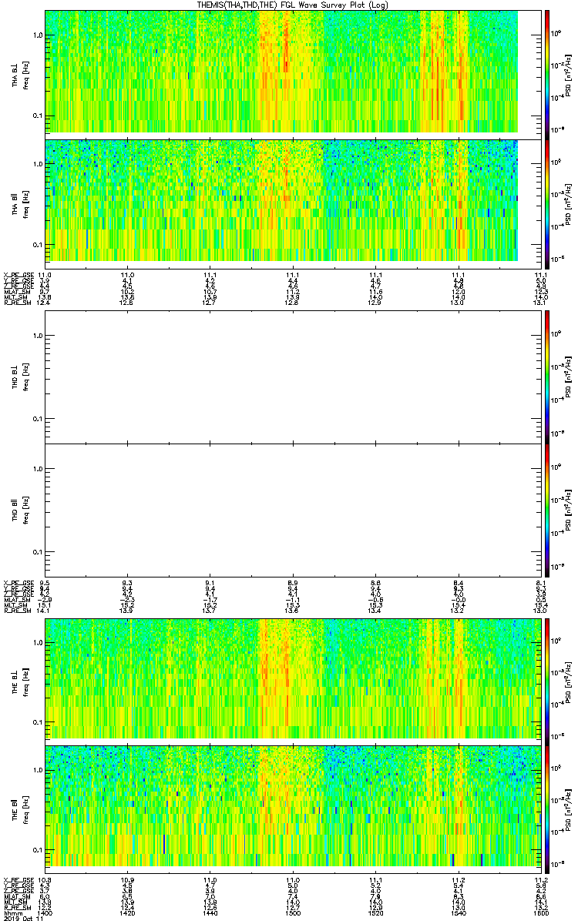The height and width of the screenshot is (924, 578).
Task: Click the 1540 time tick label
Action: pos(458,914)
